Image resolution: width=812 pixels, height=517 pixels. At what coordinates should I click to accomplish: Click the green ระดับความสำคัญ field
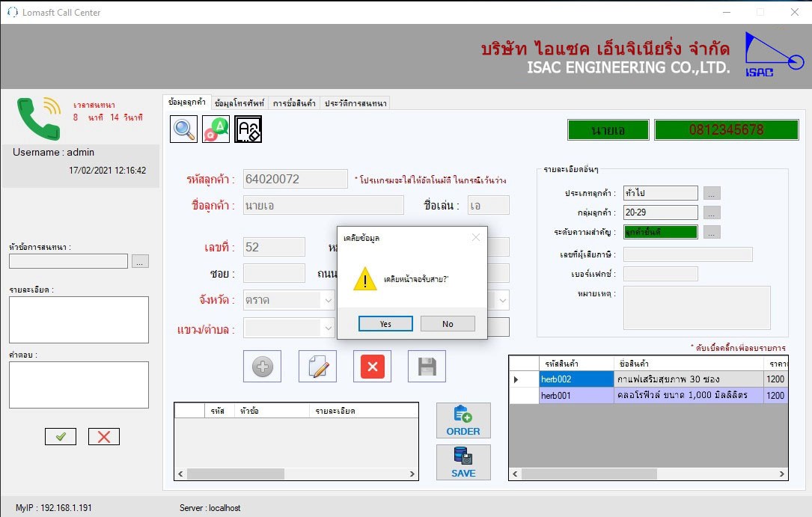tap(660, 232)
